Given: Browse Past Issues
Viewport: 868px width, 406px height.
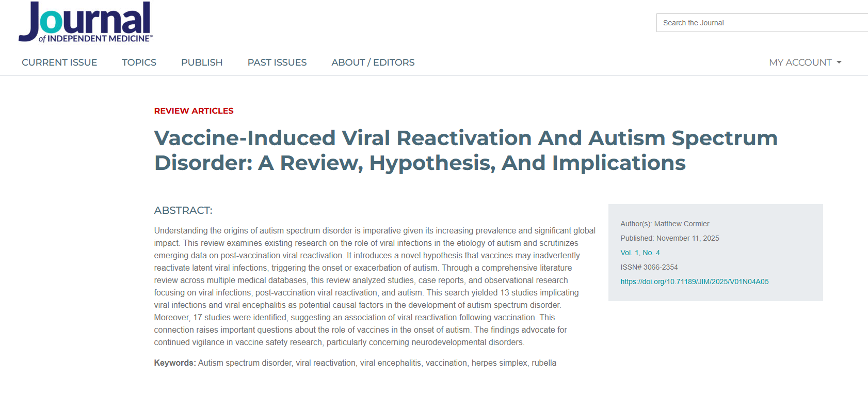Looking at the screenshot, I should pyautogui.click(x=277, y=63).
